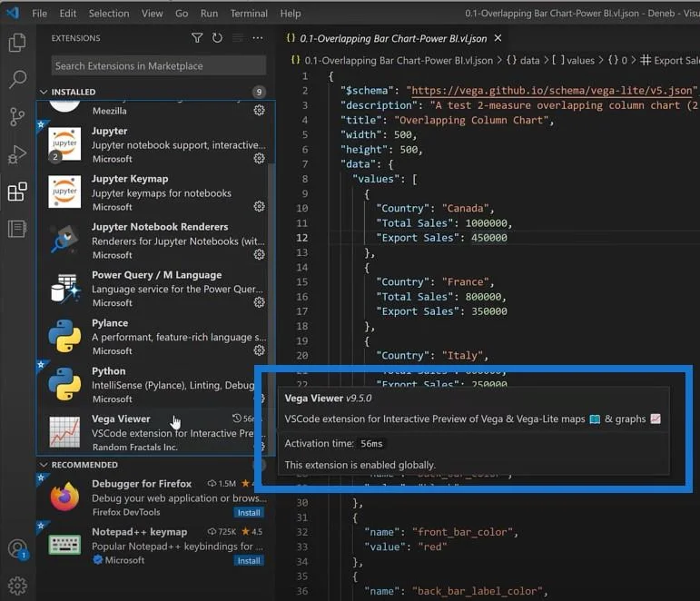Select the Debugger for Firefox icon
The height and width of the screenshot is (601, 700).
(x=64, y=496)
